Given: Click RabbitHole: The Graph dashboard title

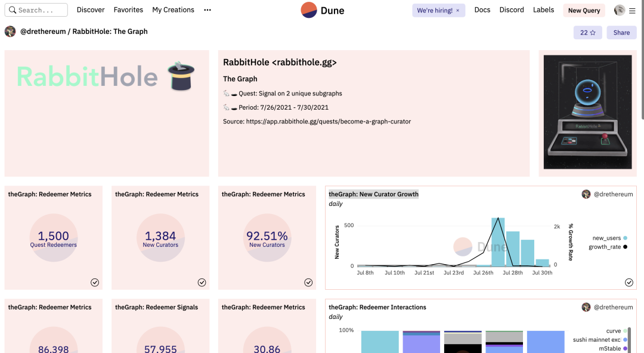Looking at the screenshot, I should pos(110,31).
